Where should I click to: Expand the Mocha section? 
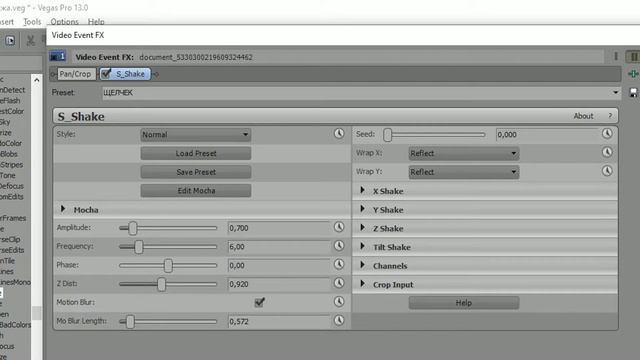coord(63,209)
